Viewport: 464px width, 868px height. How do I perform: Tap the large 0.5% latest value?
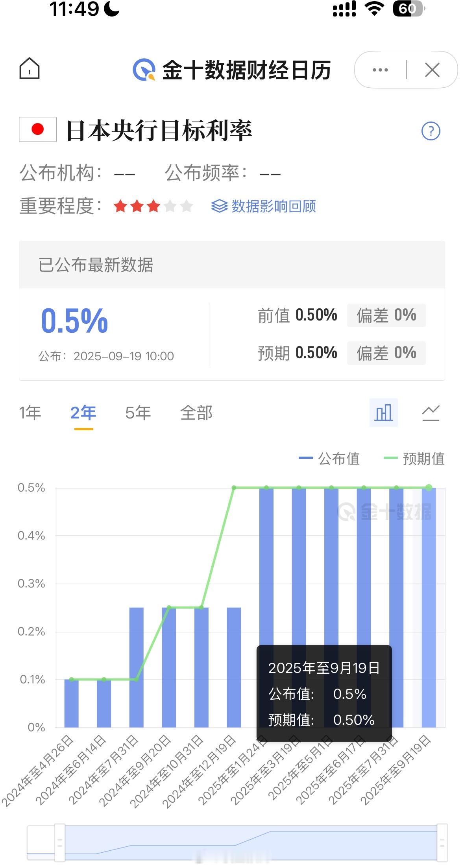[x=74, y=321]
